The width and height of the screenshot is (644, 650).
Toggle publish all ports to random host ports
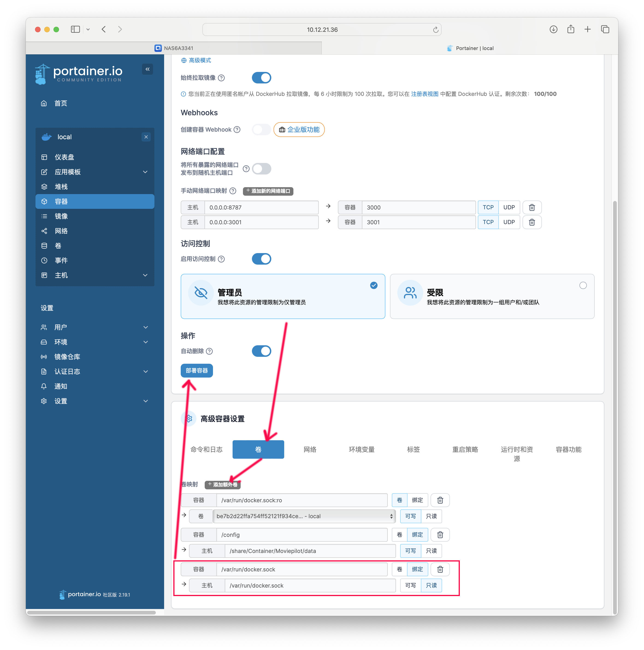pos(261,168)
